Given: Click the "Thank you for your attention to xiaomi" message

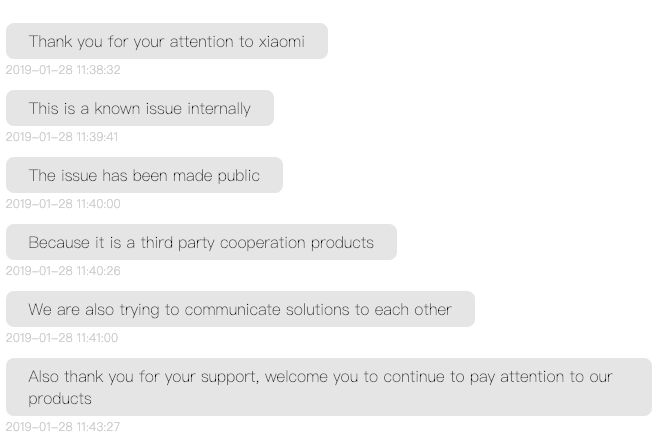Looking at the screenshot, I should 166,42.
